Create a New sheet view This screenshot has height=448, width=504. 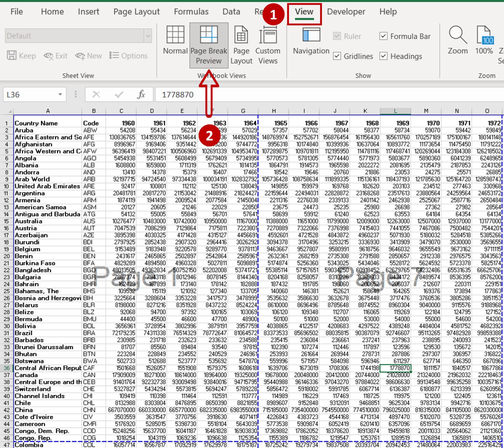[x=89, y=56]
